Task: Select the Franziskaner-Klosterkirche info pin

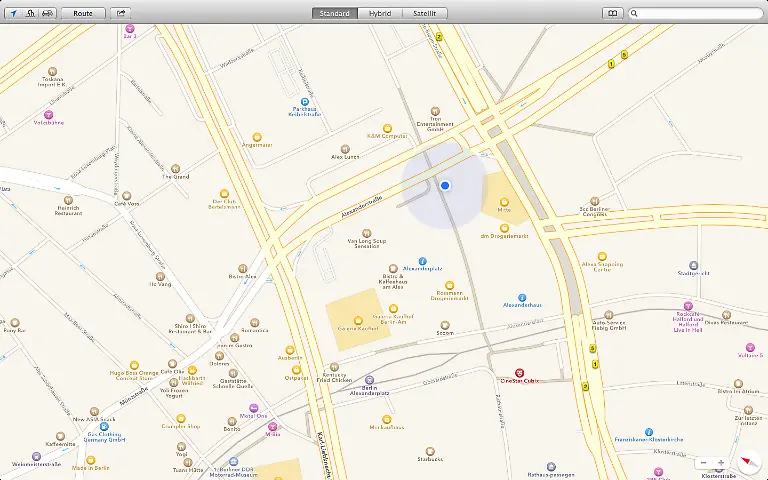Action: tap(648, 432)
